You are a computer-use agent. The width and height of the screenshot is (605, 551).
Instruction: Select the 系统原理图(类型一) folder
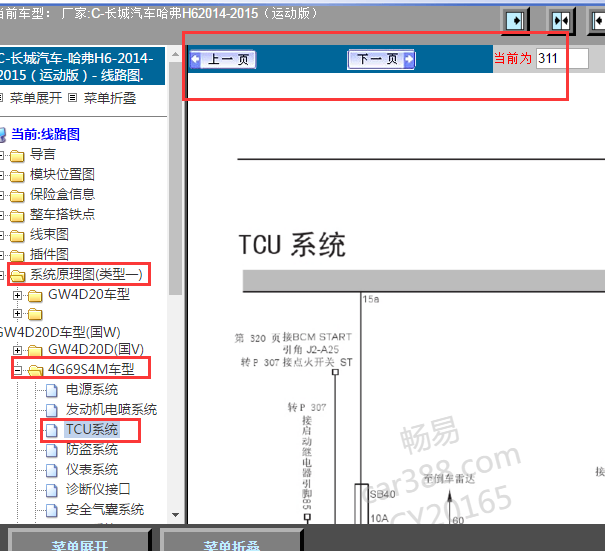(86, 274)
